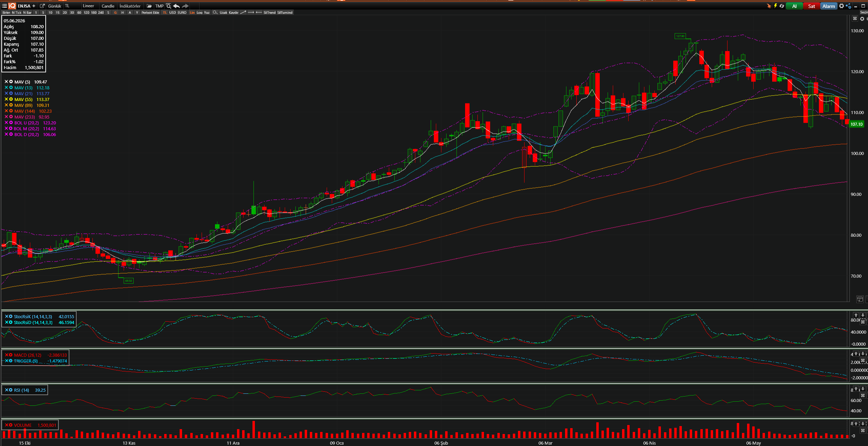Viewport: 868px width, 446px height.
Task: Select 60 minute period
Action: click(x=79, y=12)
